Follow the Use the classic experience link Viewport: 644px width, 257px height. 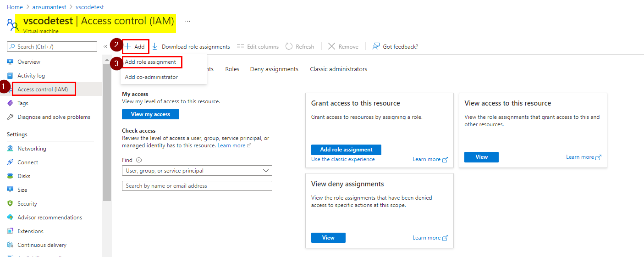click(343, 159)
